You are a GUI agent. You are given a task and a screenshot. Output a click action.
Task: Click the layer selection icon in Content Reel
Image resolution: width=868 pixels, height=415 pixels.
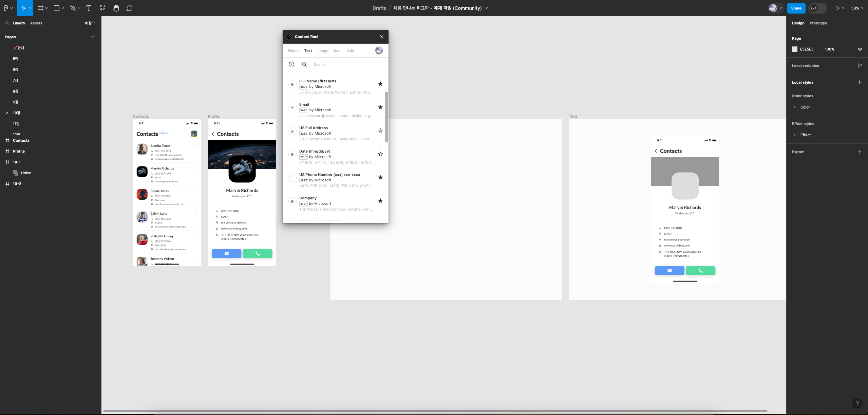(x=291, y=64)
